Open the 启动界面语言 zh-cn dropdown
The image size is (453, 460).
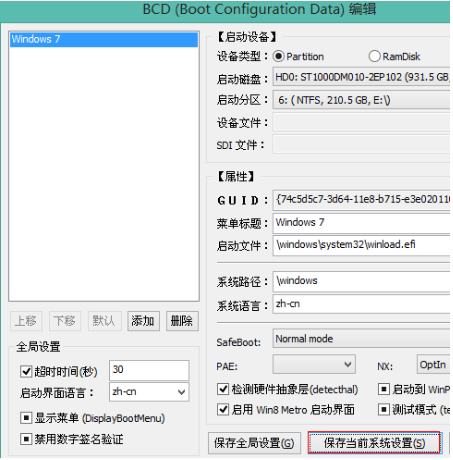coord(149,392)
